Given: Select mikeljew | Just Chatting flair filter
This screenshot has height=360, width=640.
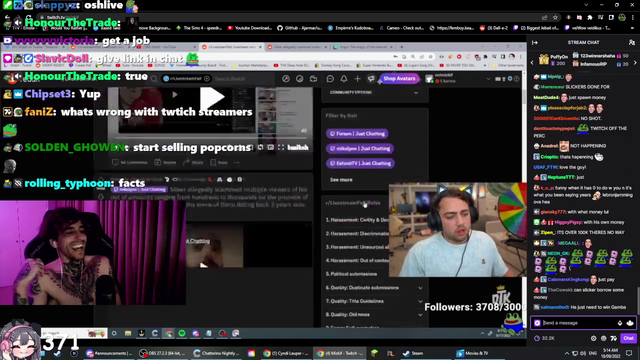Looking at the screenshot, I should [360, 148].
